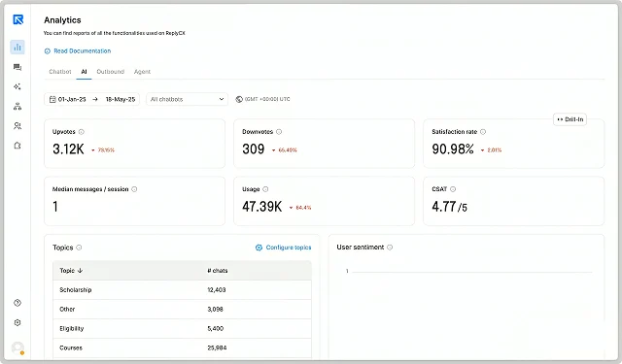Switch to the Agent tab
Viewport: 622px width, 364px height.
click(142, 72)
